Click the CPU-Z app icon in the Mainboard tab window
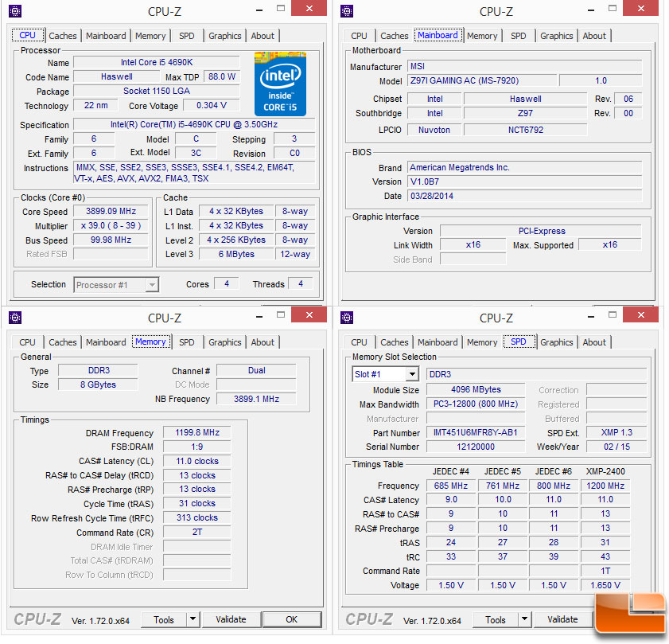 pos(347,11)
